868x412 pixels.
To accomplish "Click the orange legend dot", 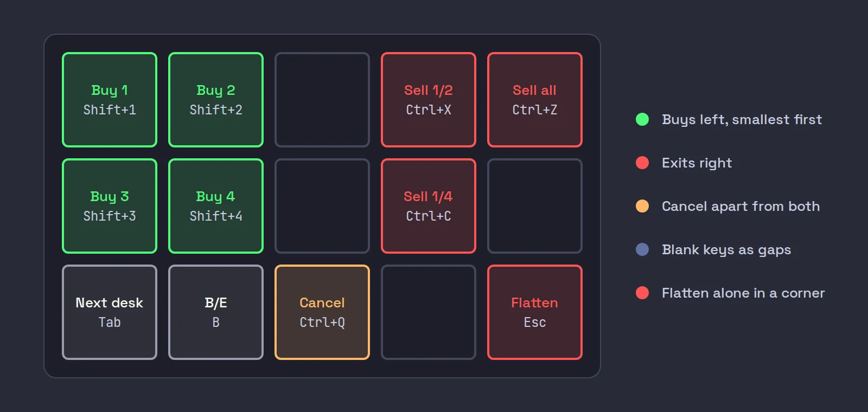I will click(x=642, y=206).
